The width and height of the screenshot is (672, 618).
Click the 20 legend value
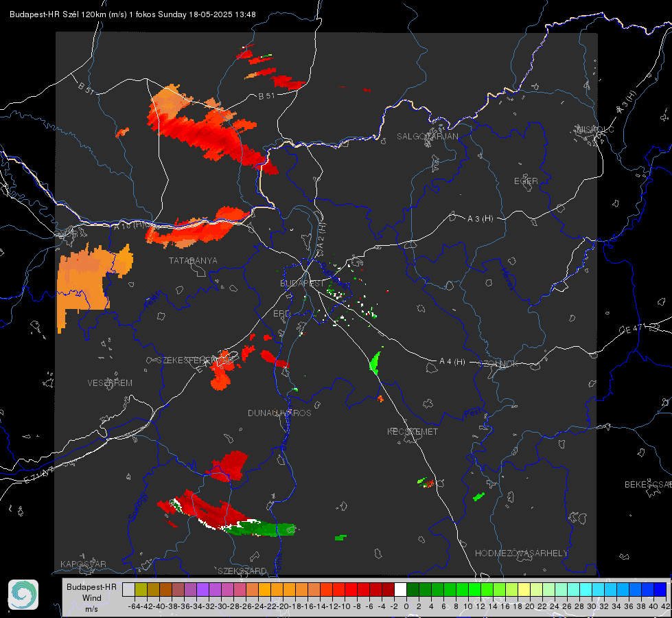coord(530,606)
